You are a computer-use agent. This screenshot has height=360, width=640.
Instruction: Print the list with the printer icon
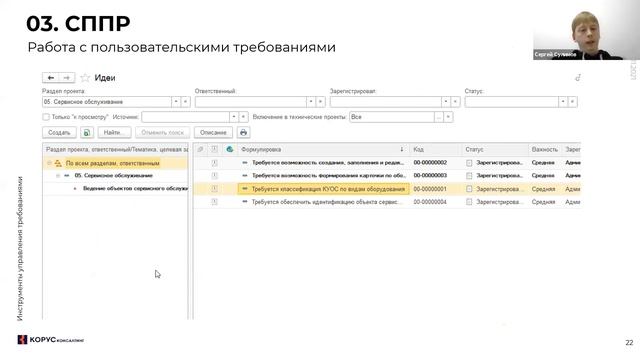pos(243,133)
